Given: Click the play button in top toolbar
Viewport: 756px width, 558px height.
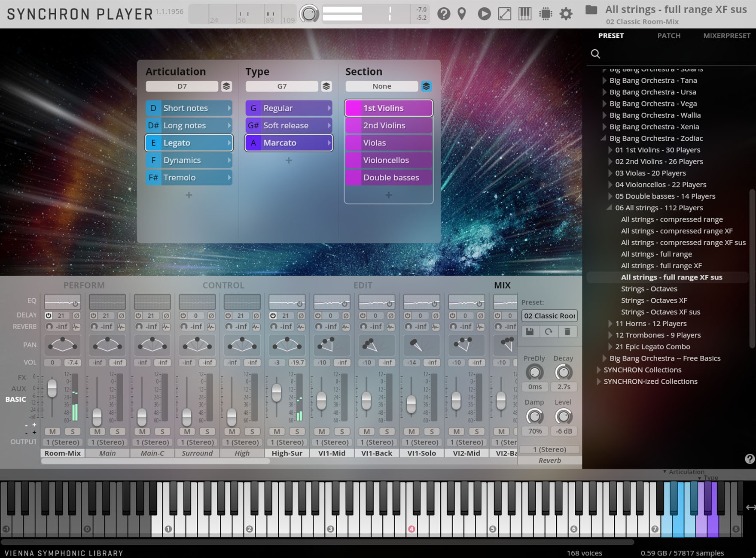Looking at the screenshot, I should (484, 14).
